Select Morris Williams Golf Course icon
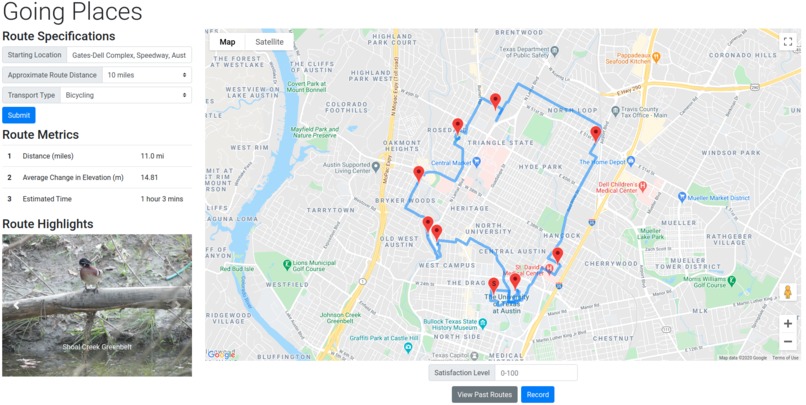The width and height of the screenshot is (806, 405). (x=731, y=281)
